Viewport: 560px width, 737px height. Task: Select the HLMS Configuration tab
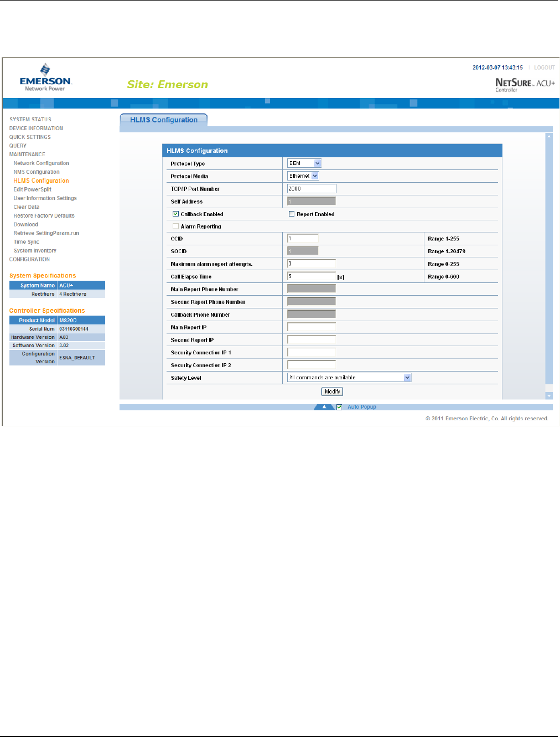tap(164, 120)
